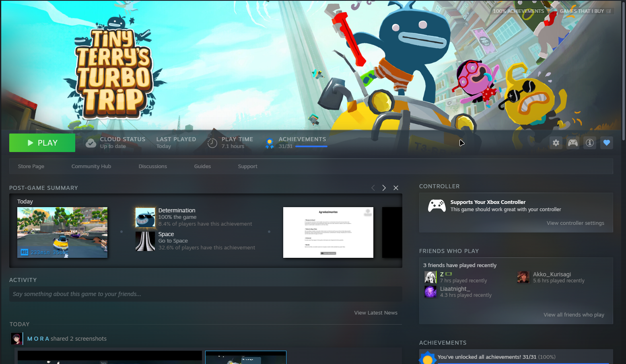Click the '7 hrs played recently' text
Screen dimensions: 626x364
(x=463, y=281)
